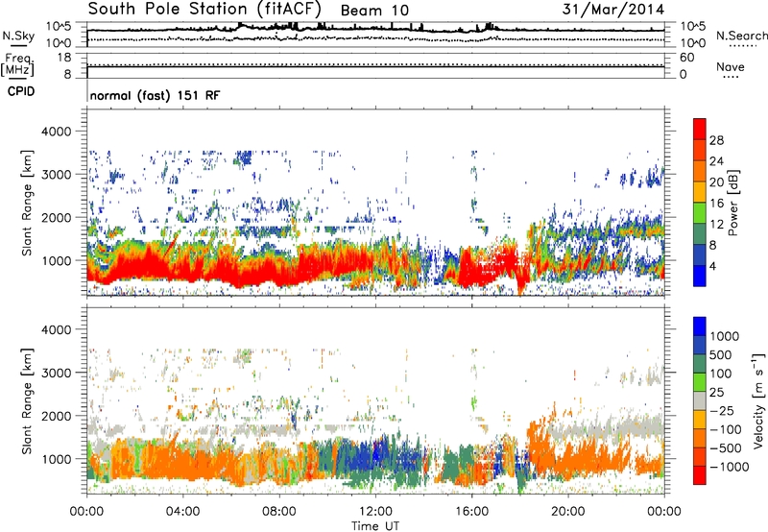Click the 'Velocity [m s-1]' axis label
Viewport: 768px width, 532px height.
[x=758, y=400]
